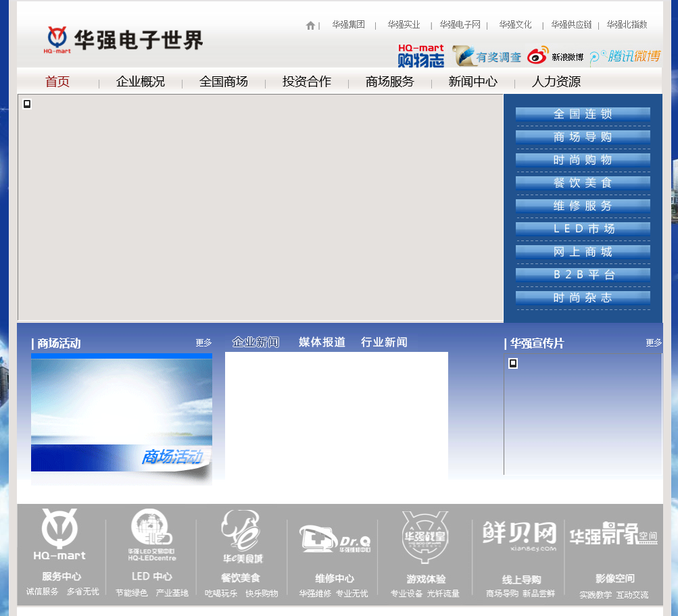Go to 首页 in the main navigation
678x616 pixels.
coord(57,82)
